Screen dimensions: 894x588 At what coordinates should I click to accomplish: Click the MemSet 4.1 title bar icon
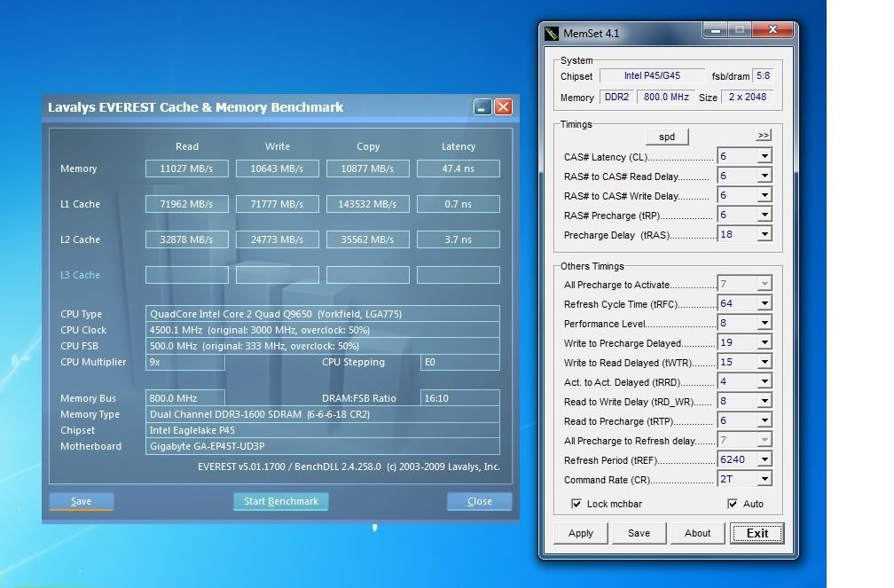tap(552, 33)
